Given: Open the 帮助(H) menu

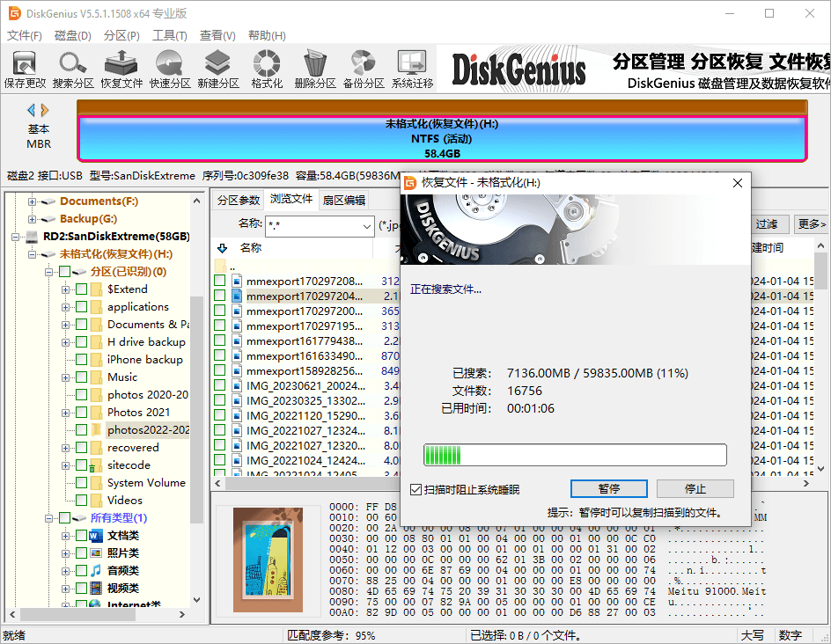Looking at the screenshot, I should [x=267, y=35].
